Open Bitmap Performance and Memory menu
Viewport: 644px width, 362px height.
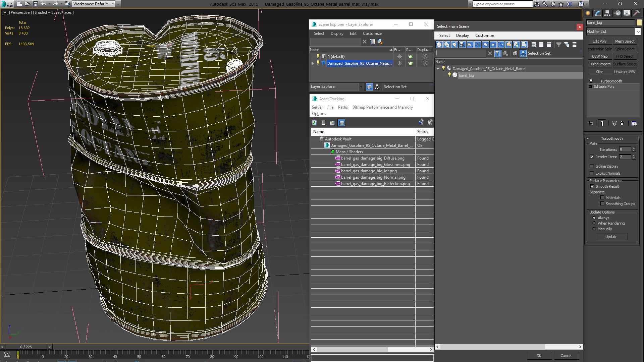pyautogui.click(x=382, y=107)
